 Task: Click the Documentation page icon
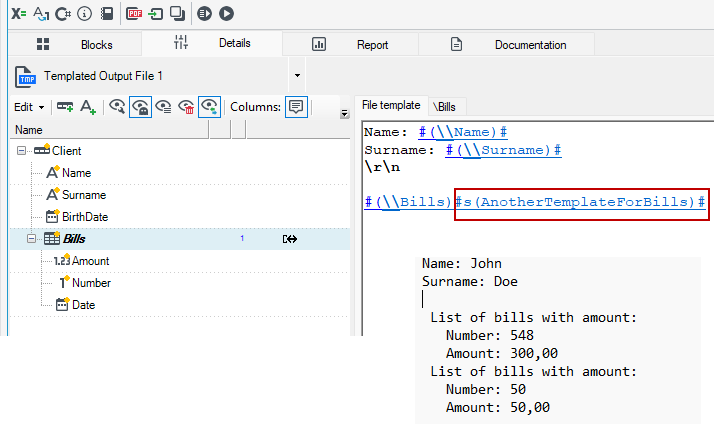click(456, 44)
